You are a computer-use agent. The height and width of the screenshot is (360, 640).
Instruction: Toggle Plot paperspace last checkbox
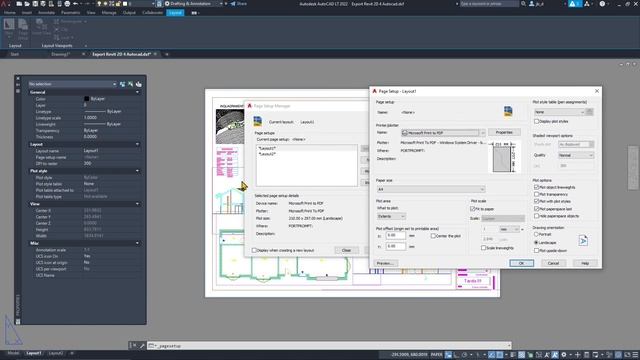(x=537, y=209)
